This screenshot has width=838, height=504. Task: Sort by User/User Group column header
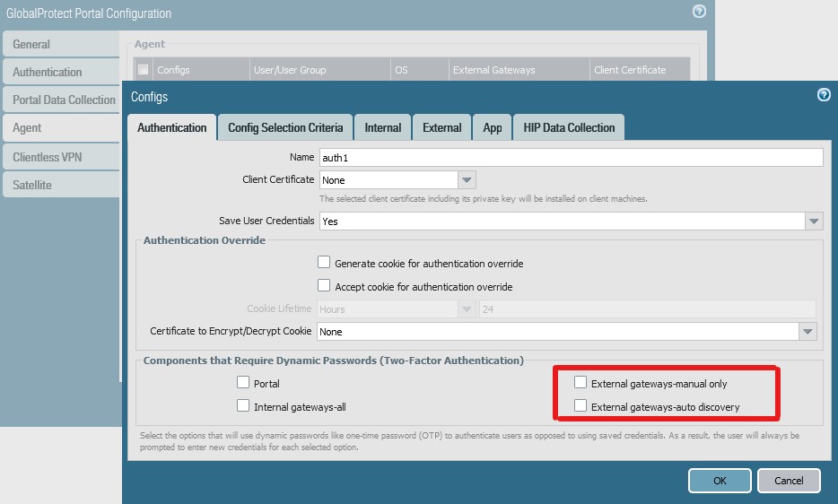point(319,69)
